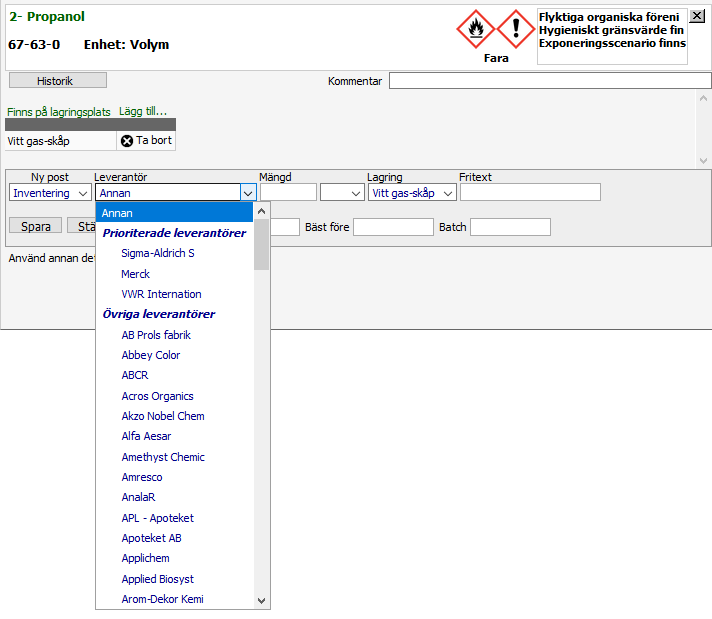Click the supplier list scrollbar thumb

coord(261,244)
